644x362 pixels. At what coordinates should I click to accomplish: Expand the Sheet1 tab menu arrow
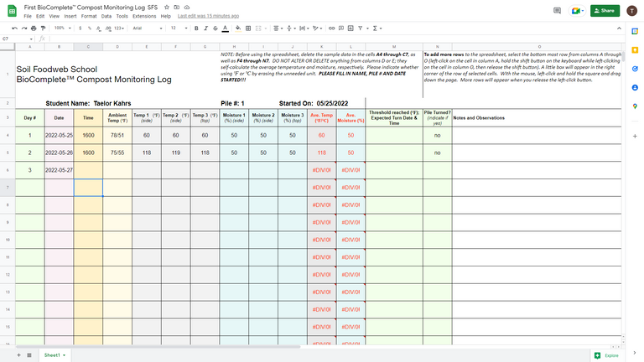pyautogui.click(x=64, y=355)
